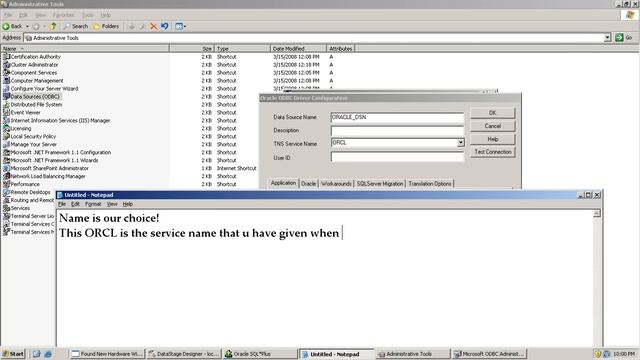
Task: Select Configure Your Server Wizard icon
Action: [6, 89]
